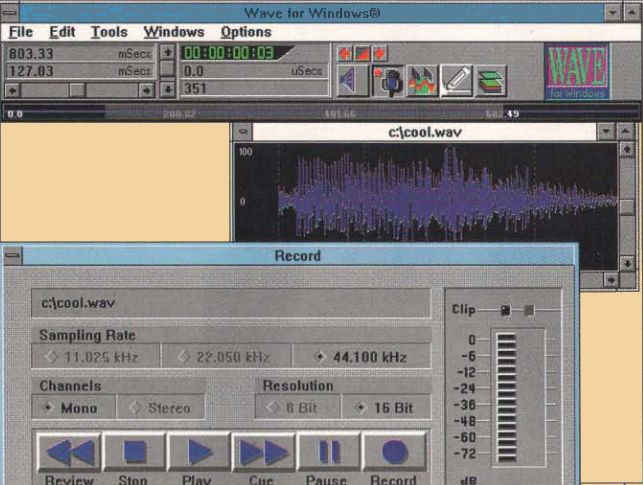Open the Edit menu
Image resolution: width=643 pixels, height=485 pixels.
point(62,32)
